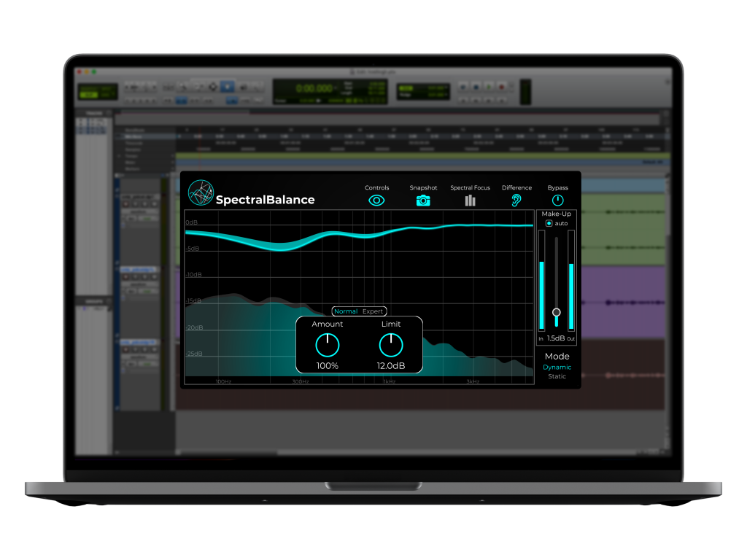Select the Normal view tab
Image resolution: width=747 pixels, height=560 pixels.
point(346,311)
